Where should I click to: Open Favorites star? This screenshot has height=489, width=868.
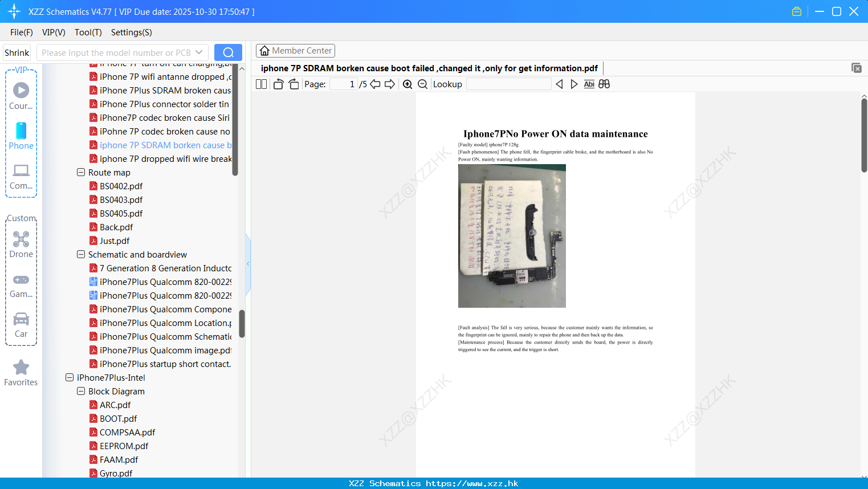tap(21, 373)
